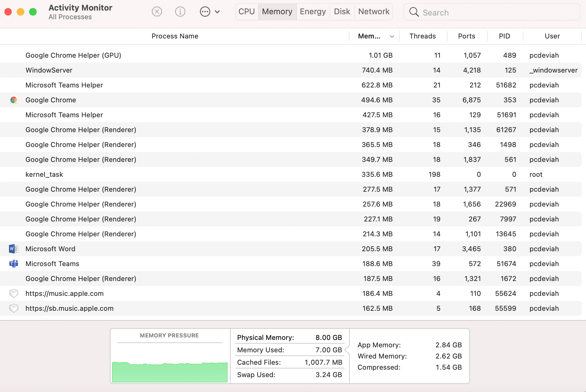Switch to the Energy tab
The width and height of the screenshot is (586, 392).
tap(313, 12)
